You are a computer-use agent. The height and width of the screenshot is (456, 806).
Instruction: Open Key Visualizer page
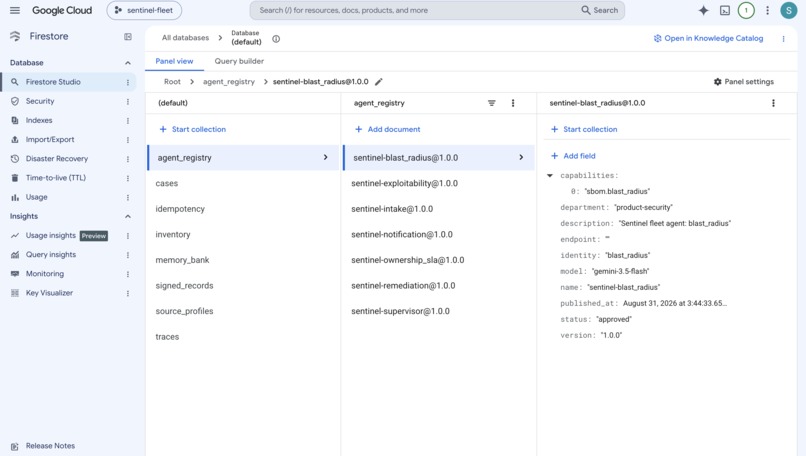point(49,293)
